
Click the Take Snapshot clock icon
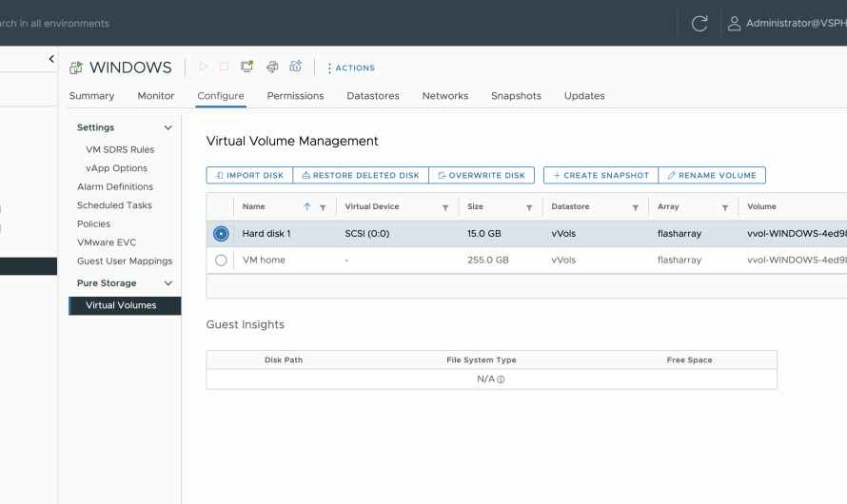pyautogui.click(x=296, y=67)
